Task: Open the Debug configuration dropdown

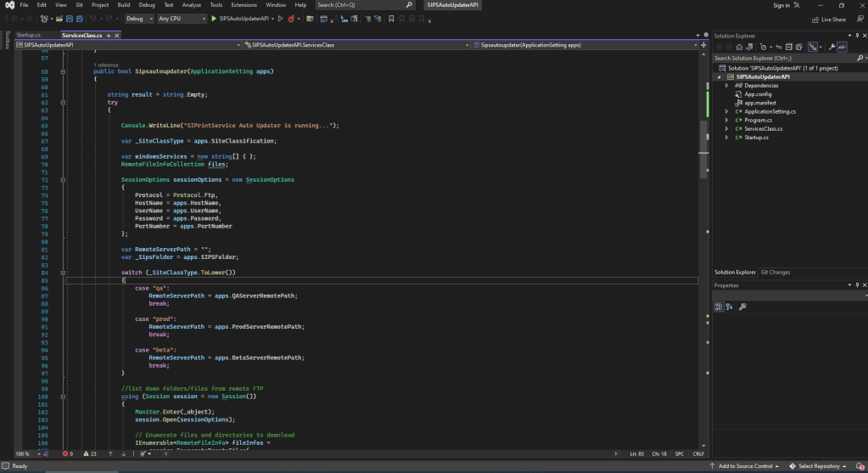Action: (x=137, y=18)
